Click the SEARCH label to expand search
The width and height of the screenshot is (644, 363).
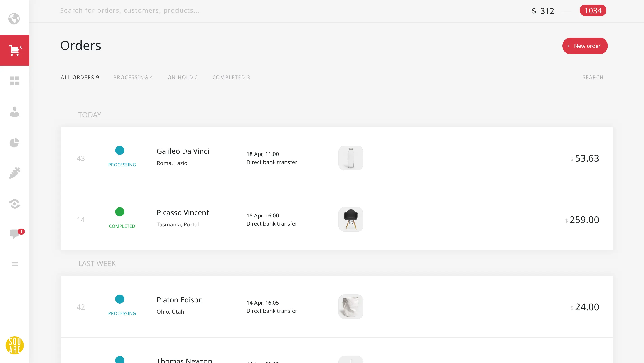[x=593, y=77]
